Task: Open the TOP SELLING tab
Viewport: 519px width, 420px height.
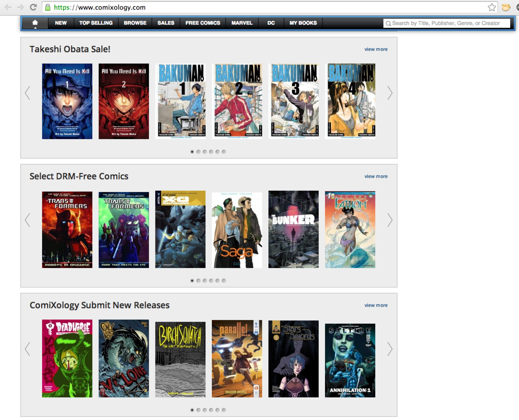Action: [96, 23]
